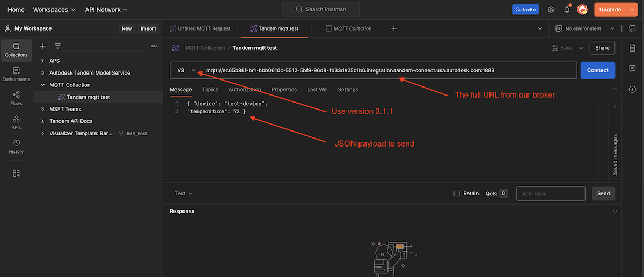Click the settings gear icon
The height and width of the screenshot is (277, 644).
pos(551,10)
